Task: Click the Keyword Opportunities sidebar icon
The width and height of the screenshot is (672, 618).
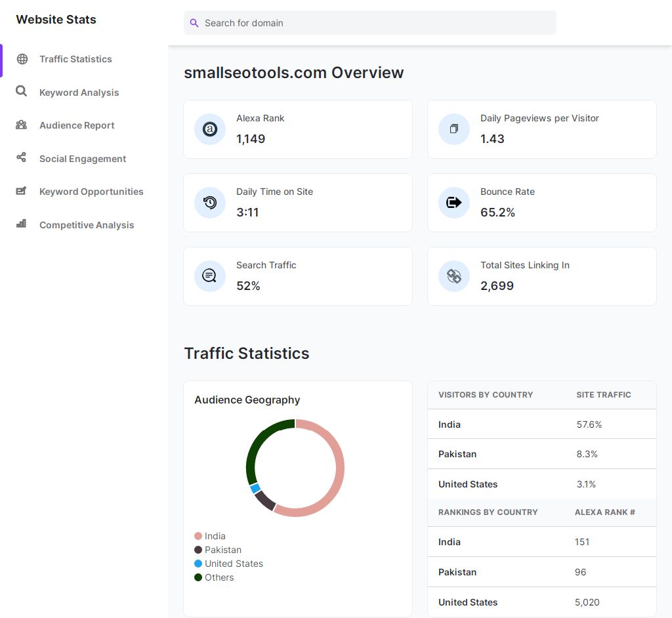Action: (22, 191)
